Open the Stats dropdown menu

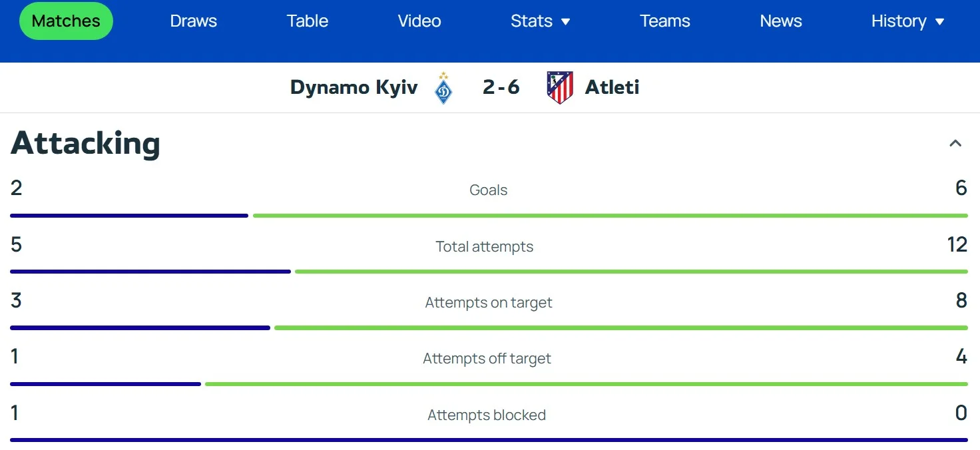540,21
